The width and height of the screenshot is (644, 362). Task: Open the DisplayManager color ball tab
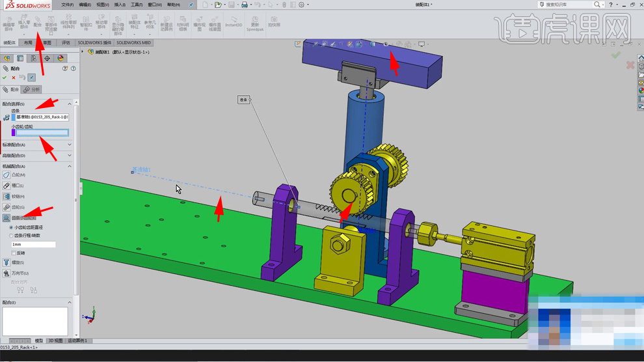[60, 59]
